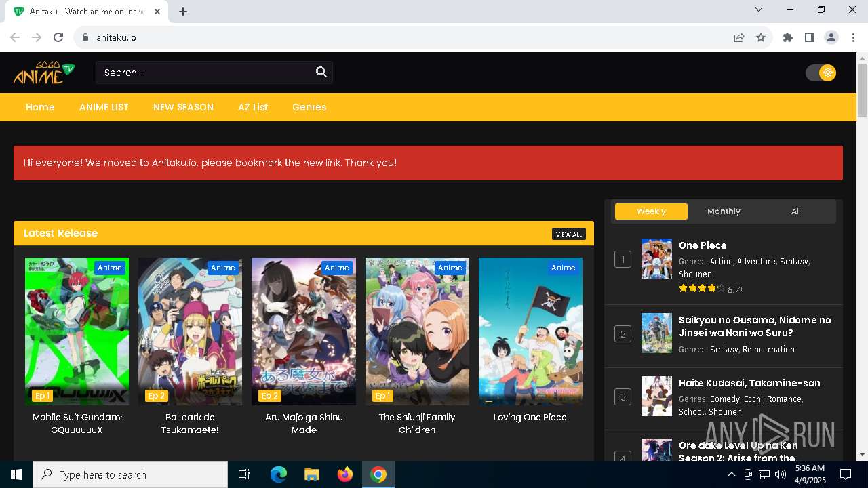This screenshot has height=488, width=868.
Task: Click Ep 2 badge on Ballpark de Tsukamaete
Action: click(157, 396)
